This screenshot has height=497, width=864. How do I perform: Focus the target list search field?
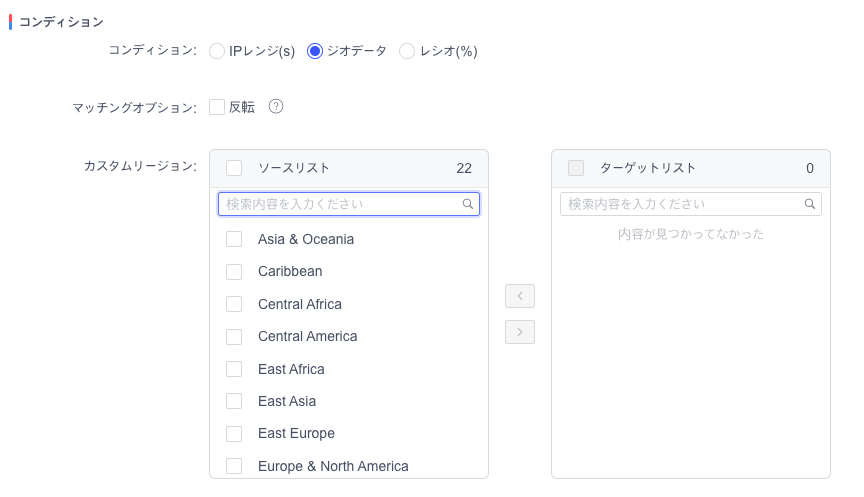pos(690,204)
